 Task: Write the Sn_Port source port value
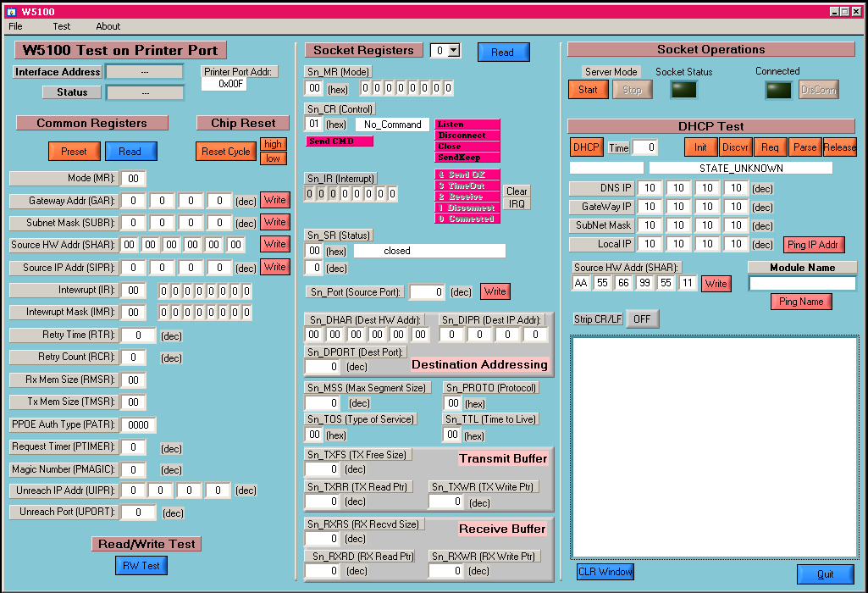(x=495, y=291)
